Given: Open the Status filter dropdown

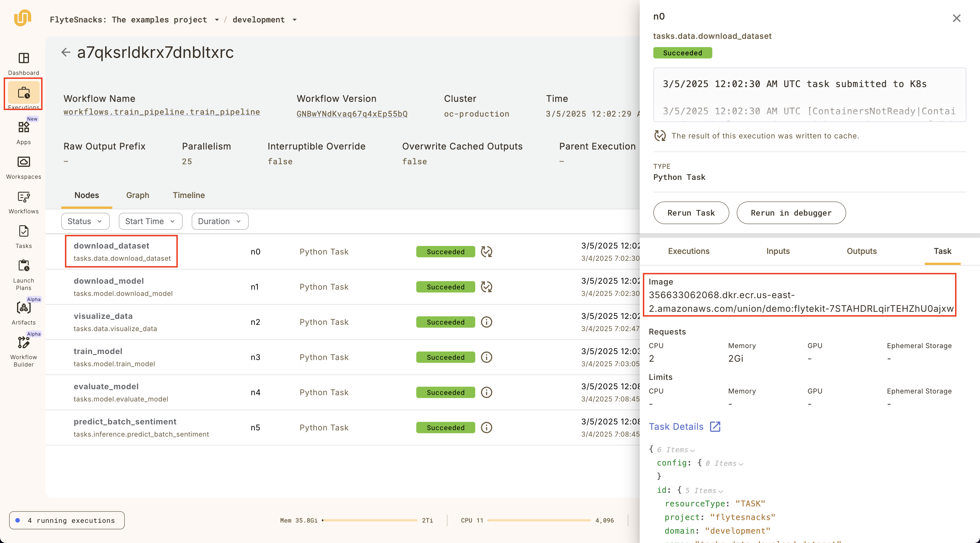Looking at the screenshot, I should [x=85, y=222].
